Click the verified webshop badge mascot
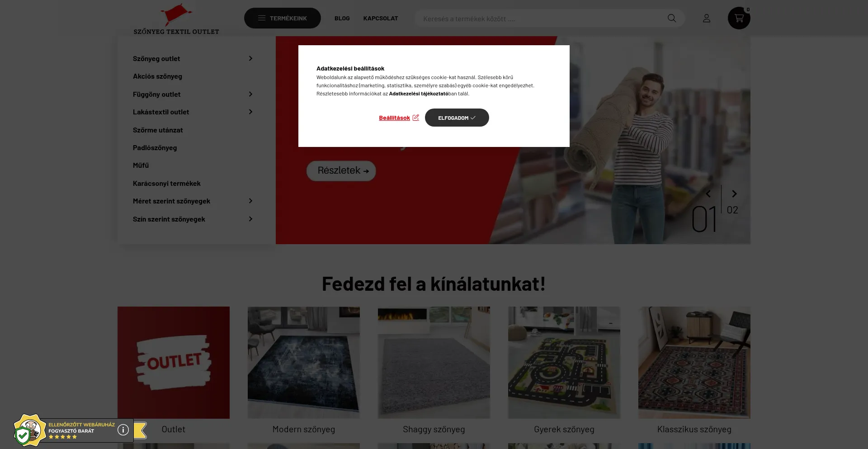Viewport: 868px width, 449px height. click(x=29, y=430)
